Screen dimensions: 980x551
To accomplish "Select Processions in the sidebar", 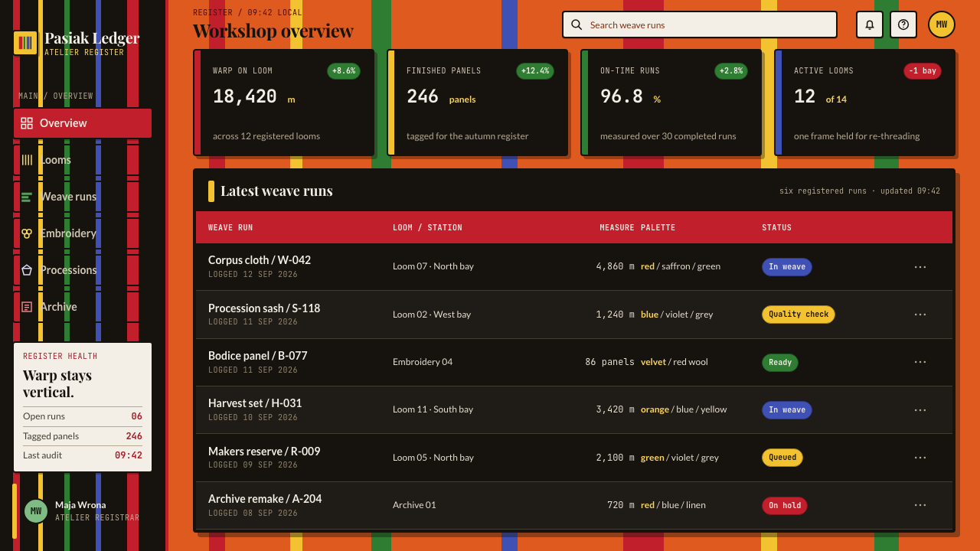I will [83, 270].
